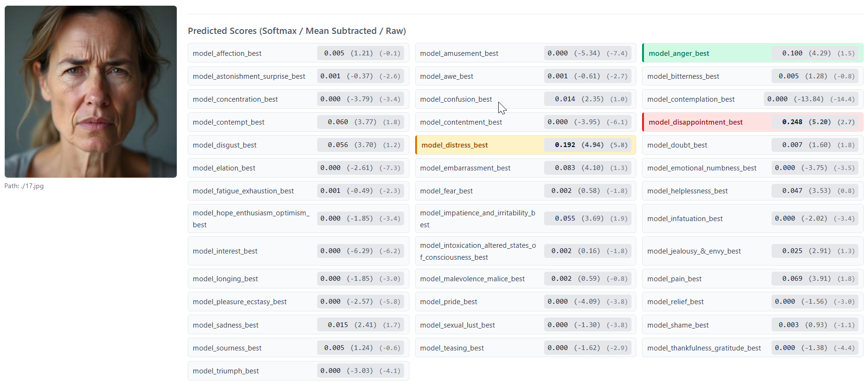Select the model_impatience_and_irritability_best card
868x382 pixels.
click(x=525, y=219)
